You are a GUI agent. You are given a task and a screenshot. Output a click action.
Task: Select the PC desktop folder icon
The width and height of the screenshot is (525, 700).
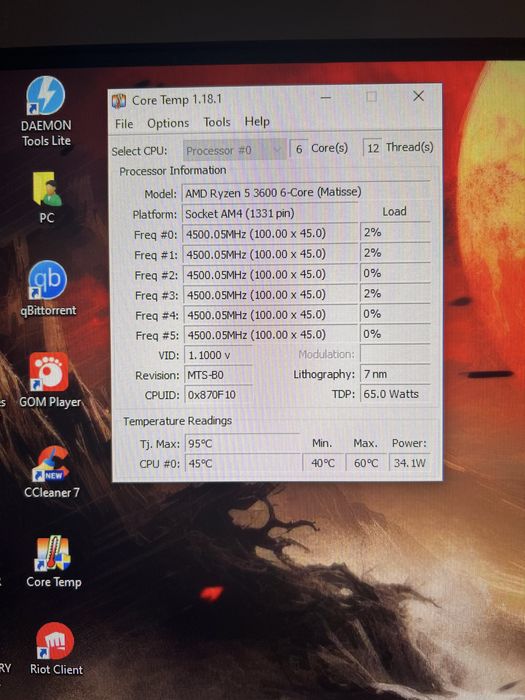tap(47, 197)
